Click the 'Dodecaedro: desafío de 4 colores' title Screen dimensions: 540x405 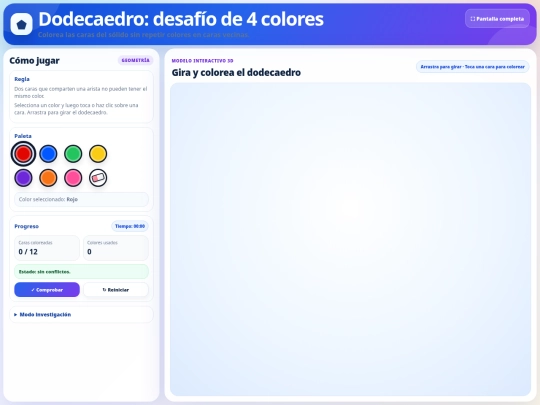click(x=181, y=19)
